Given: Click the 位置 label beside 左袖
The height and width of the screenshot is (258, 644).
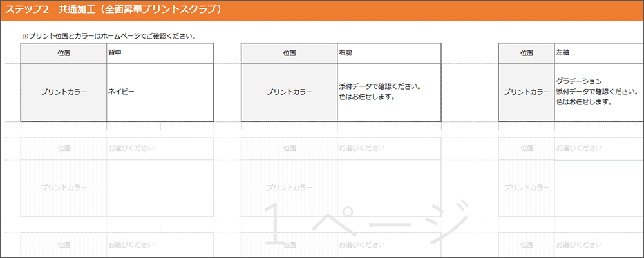Looking at the screenshot, I should click(x=526, y=54).
